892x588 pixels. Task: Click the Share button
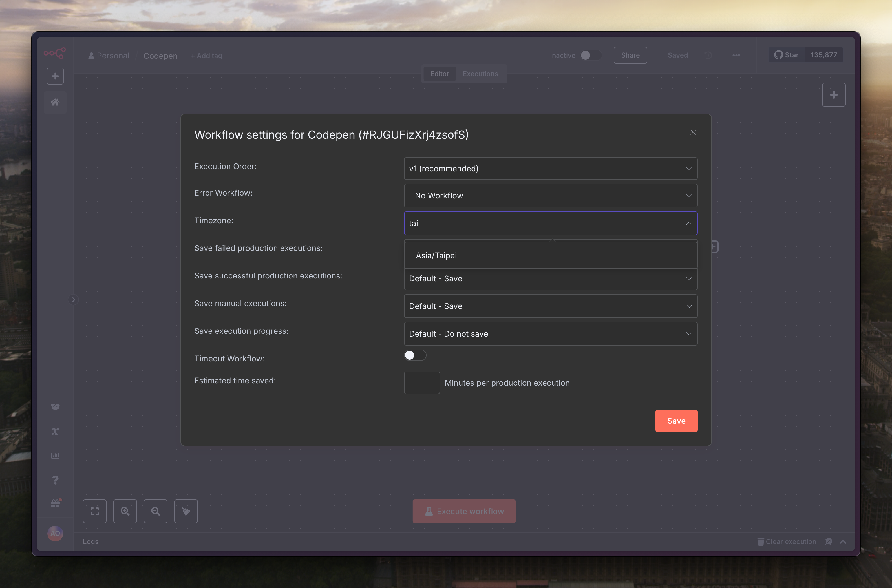(630, 55)
